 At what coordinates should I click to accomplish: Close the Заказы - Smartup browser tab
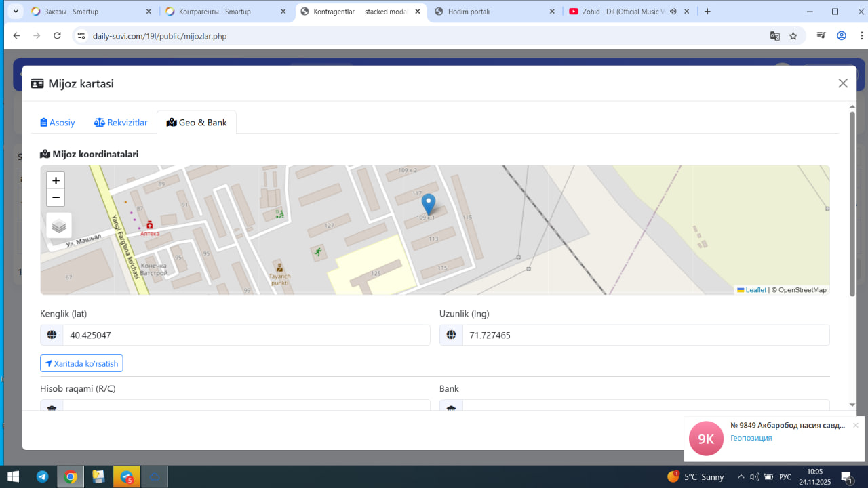[149, 12]
